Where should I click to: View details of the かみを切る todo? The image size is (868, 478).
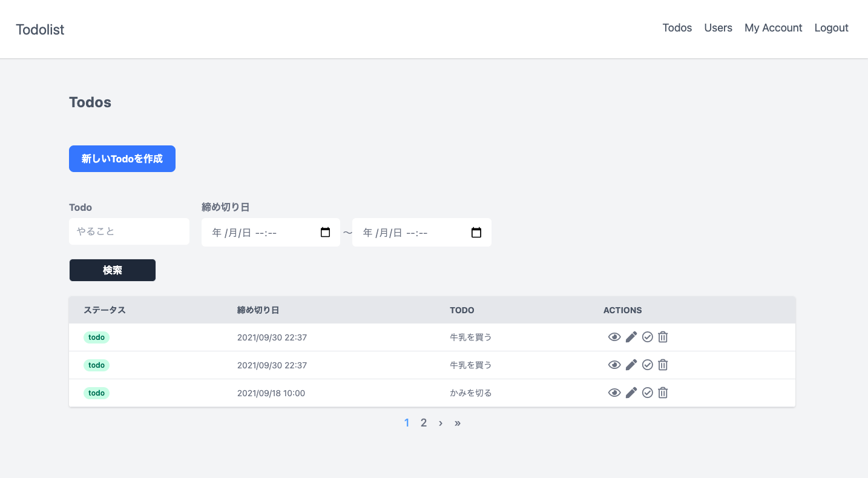[614, 393]
